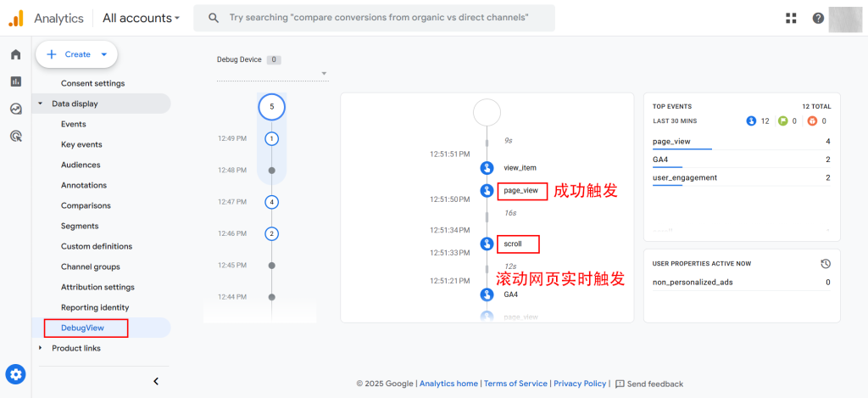Select the 12:48 PM minute marker
Image resolution: width=868 pixels, height=398 pixels.
click(271, 171)
